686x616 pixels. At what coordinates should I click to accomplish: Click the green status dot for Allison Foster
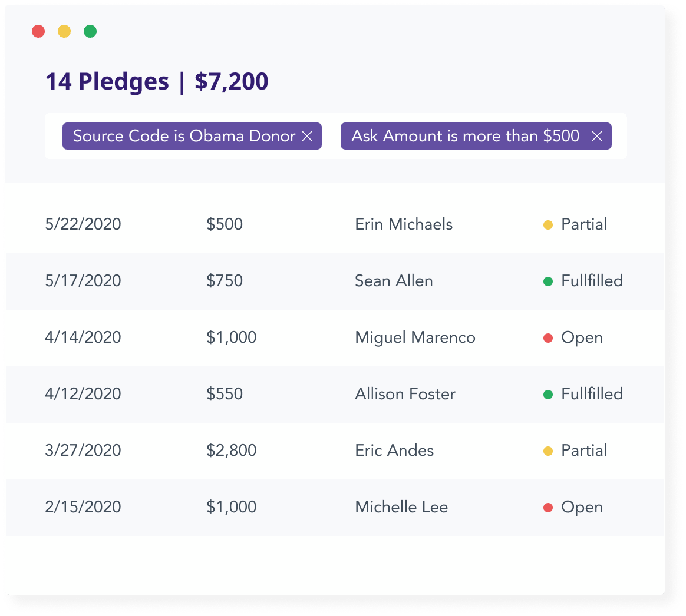click(548, 395)
